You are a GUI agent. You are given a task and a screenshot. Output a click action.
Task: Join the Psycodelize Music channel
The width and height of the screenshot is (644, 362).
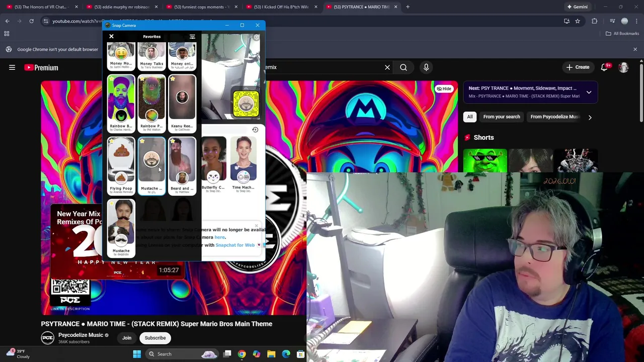tap(127, 338)
